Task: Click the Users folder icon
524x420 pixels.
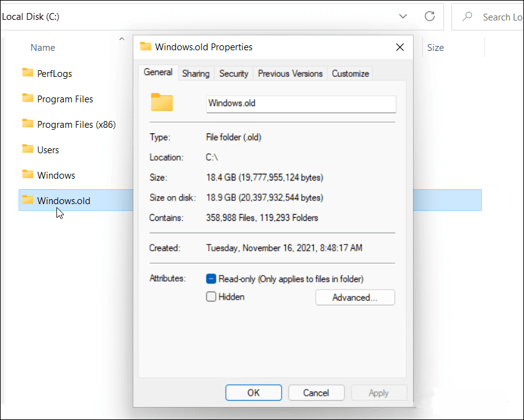Action: 28,149
